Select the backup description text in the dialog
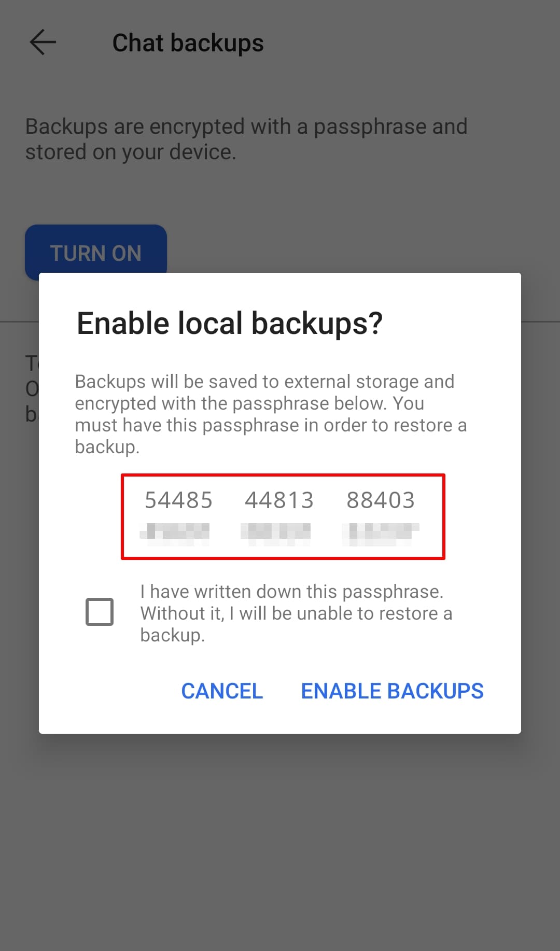Image resolution: width=560 pixels, height=951 pixels. [x=270, y=413]
